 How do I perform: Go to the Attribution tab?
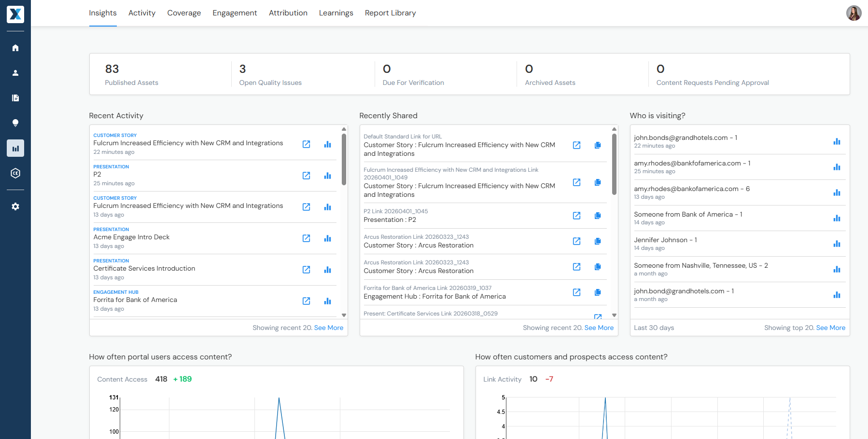point(288,13)
